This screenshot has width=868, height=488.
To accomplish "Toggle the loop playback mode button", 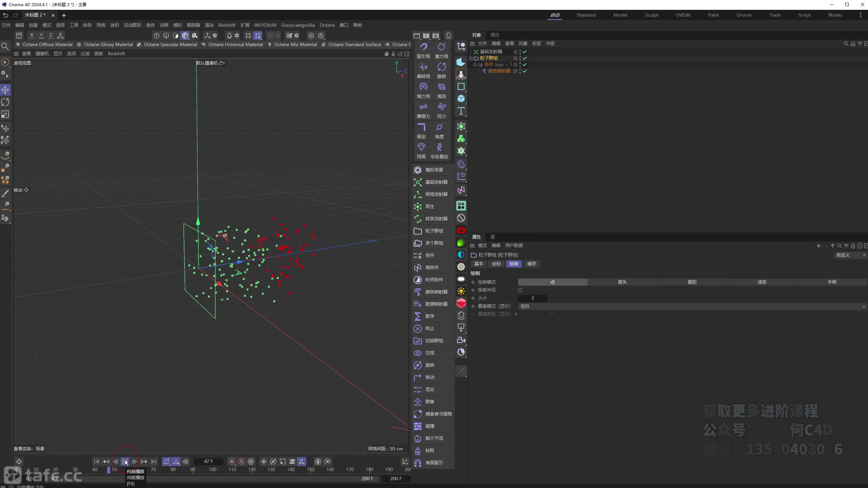I will 166,462.
